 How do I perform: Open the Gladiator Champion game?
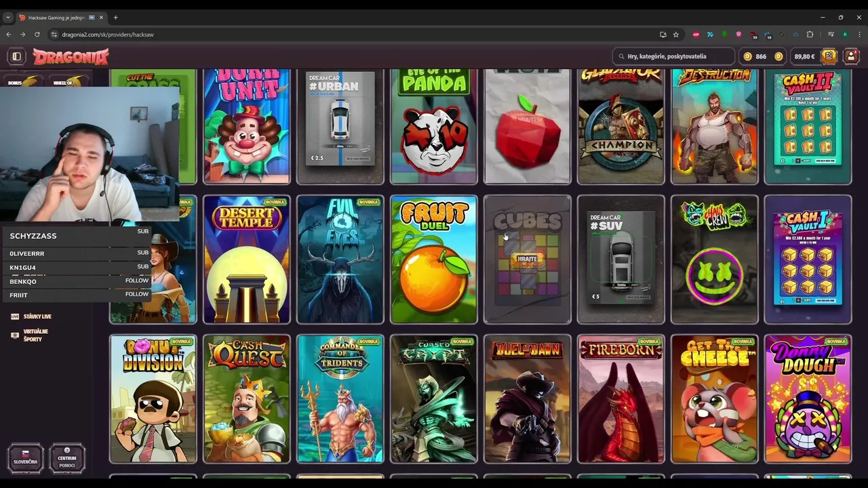pos(621,126)
